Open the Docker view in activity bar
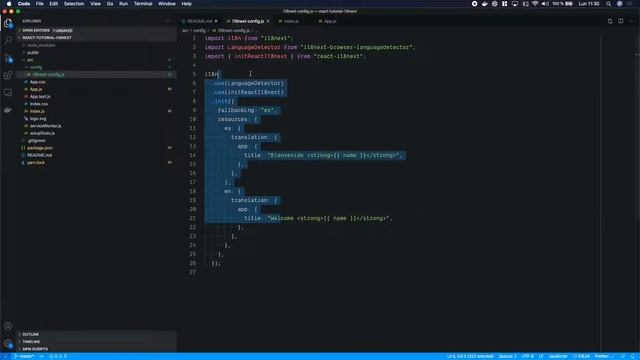 (8, 110)
